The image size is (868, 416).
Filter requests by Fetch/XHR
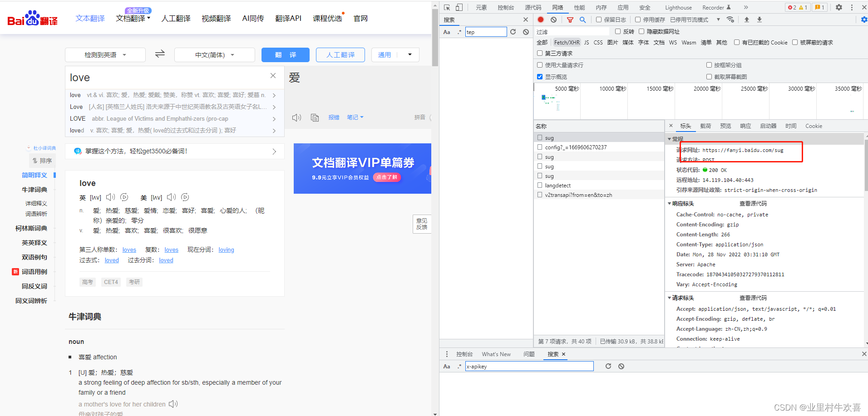567,42
